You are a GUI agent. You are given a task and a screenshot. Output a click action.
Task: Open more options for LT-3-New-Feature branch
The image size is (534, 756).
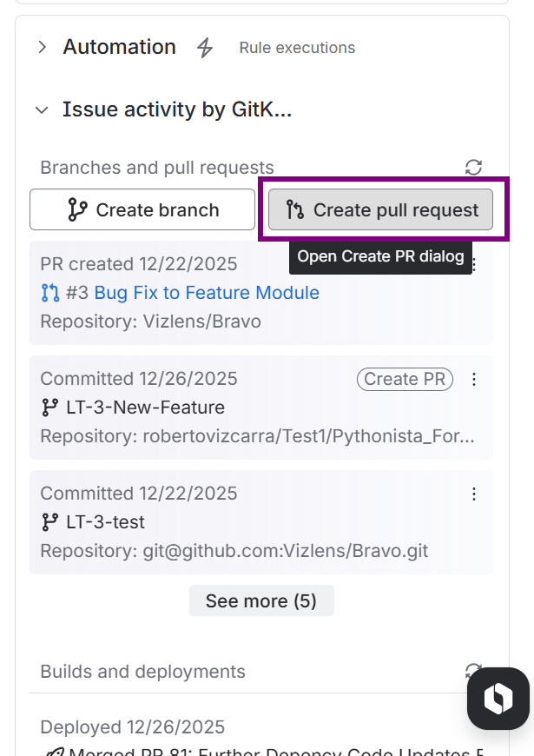click(x=474, y=379)
